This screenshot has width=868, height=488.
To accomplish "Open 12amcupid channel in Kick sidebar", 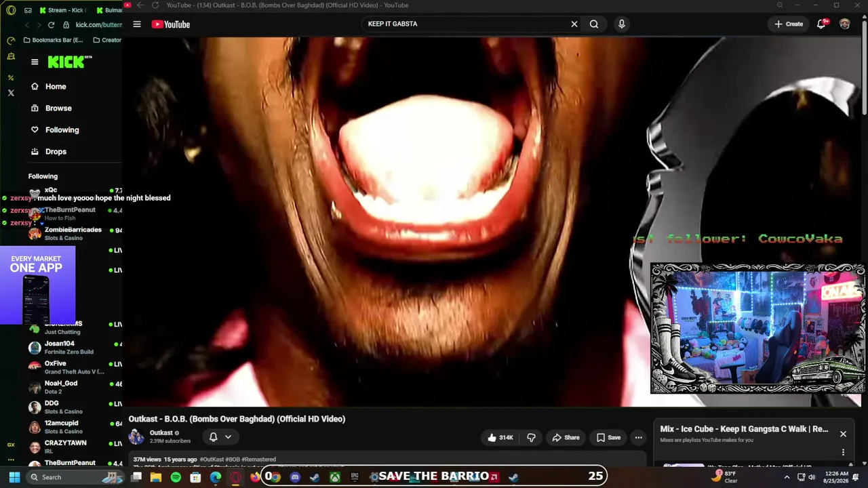I will 75,427.
